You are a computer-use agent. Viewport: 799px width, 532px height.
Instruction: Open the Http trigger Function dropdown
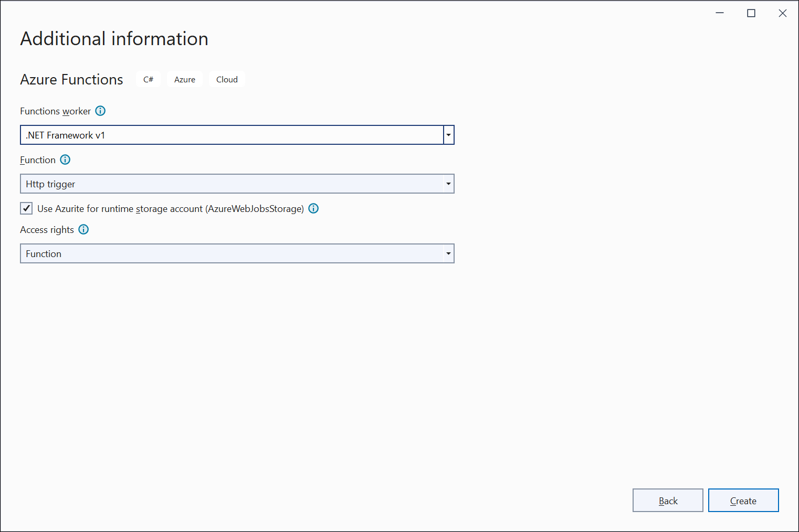tap(237, 184)
